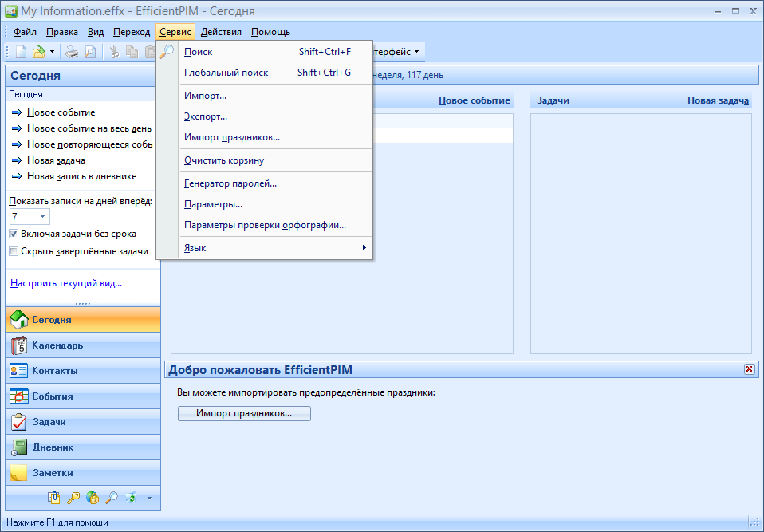The height and width of the screenshot is (532, 764).
Task: Click the arrow icon beside Новое событие
Action: [x=17, y=112]
